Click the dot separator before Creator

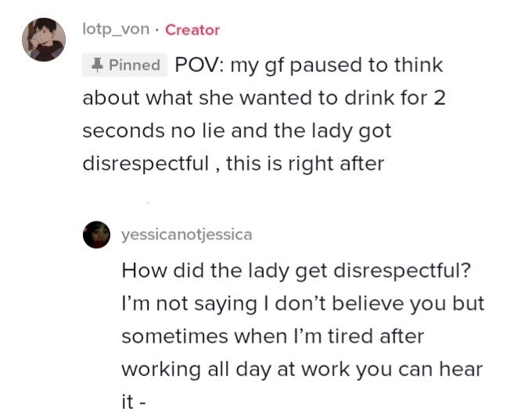pyautogui.click(x=157, y=30)
